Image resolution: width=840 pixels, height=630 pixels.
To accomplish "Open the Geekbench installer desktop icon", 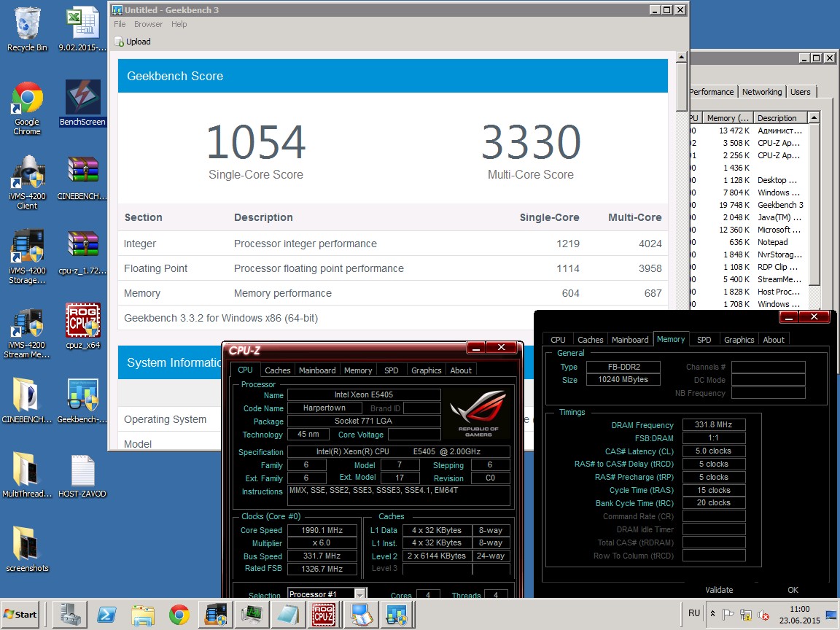I will click(x=82, y=401).
